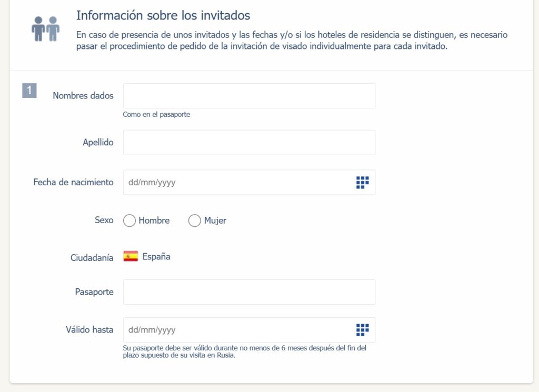Open the Válido hasta calendar picker icon
The height and width of the screenshot is (392, 539).
362,330
